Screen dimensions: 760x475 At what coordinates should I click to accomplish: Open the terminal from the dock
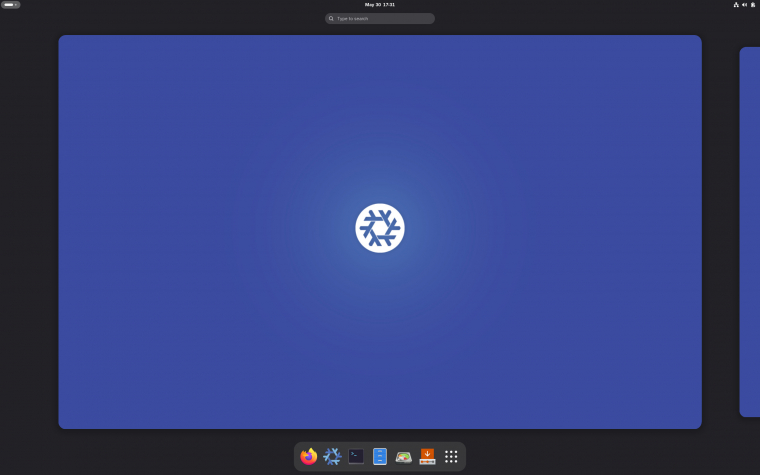coord(356,457)
